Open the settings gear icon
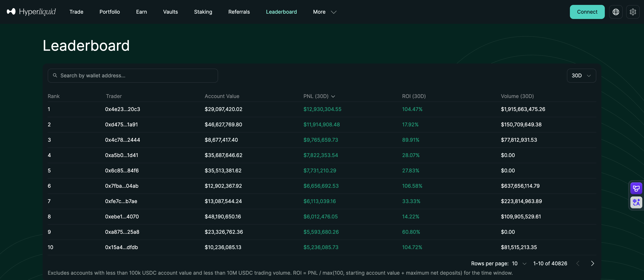The width and height of the screenshot is (644, 280). click(x=633, y=12)
